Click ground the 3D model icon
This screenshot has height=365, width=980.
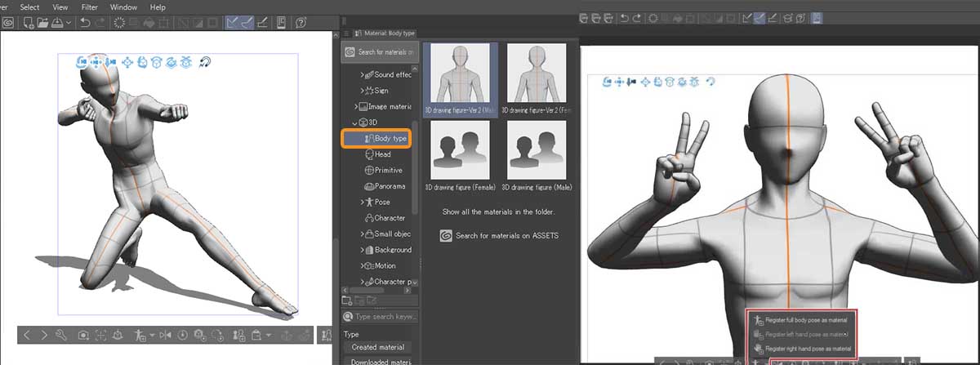118,335
